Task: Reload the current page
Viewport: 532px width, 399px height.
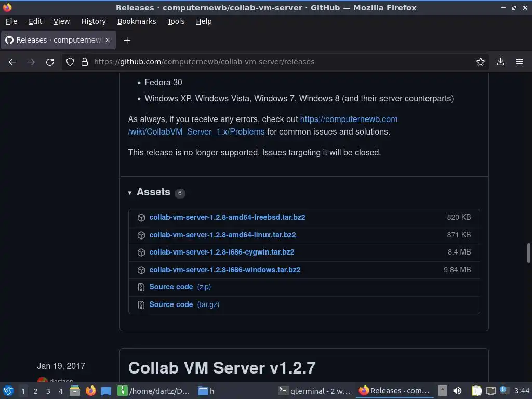Action: 50,62
